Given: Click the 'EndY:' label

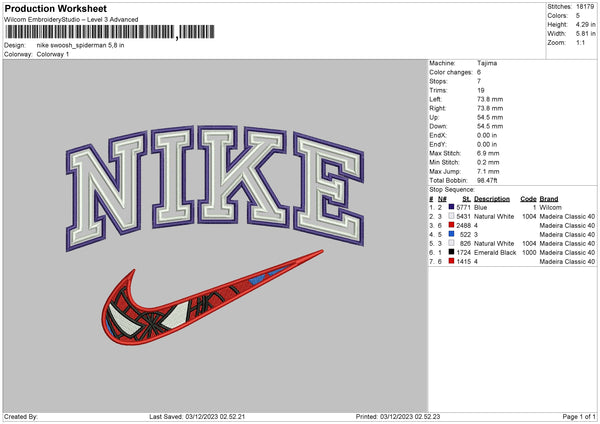Looking at the screenshot, I should (x=438, y=144).
